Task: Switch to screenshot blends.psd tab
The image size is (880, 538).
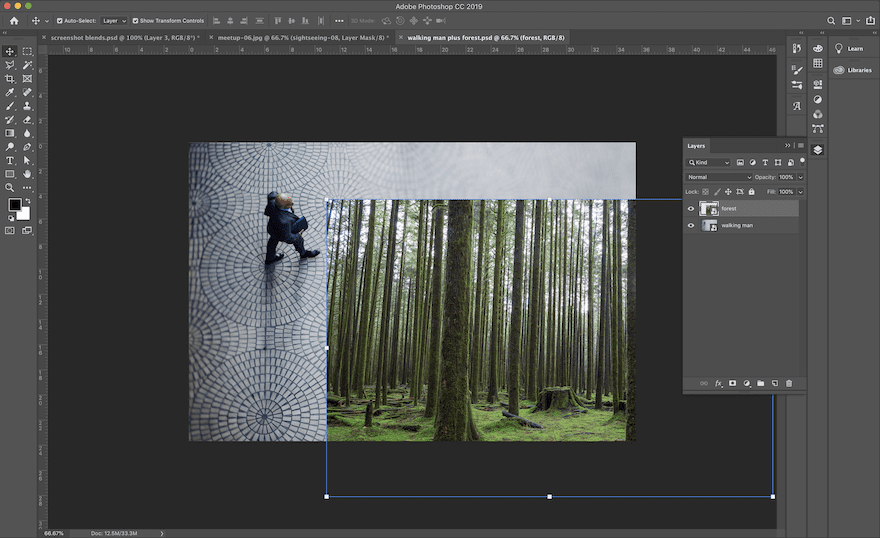Action: point(124,37)
